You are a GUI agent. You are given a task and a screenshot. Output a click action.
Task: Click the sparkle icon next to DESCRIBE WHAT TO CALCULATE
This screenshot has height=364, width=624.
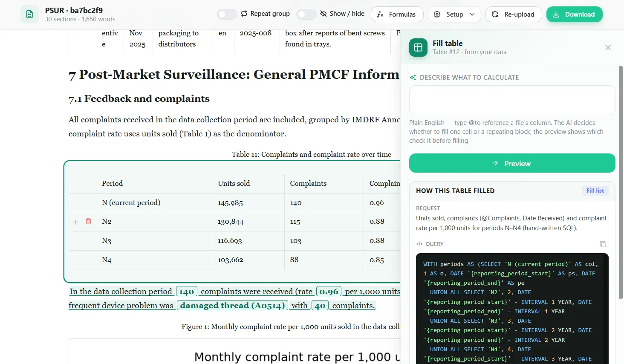[413, 78]
